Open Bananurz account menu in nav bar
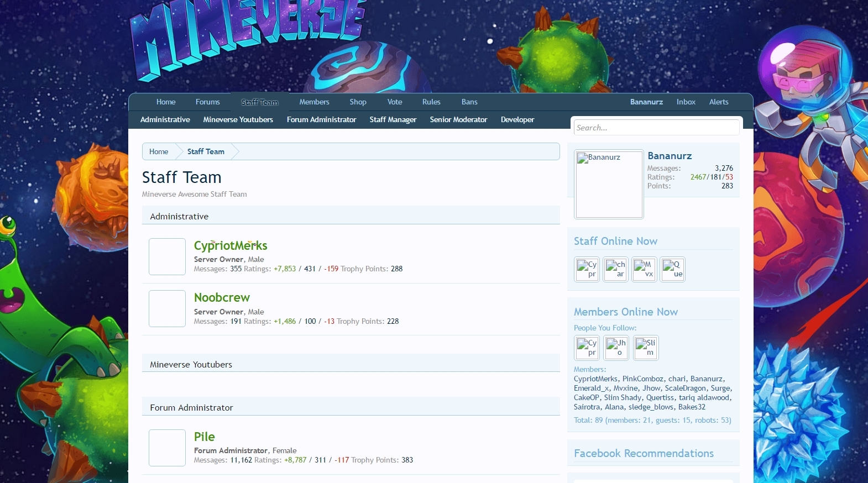The image size is (868, 483). (646, 102)
